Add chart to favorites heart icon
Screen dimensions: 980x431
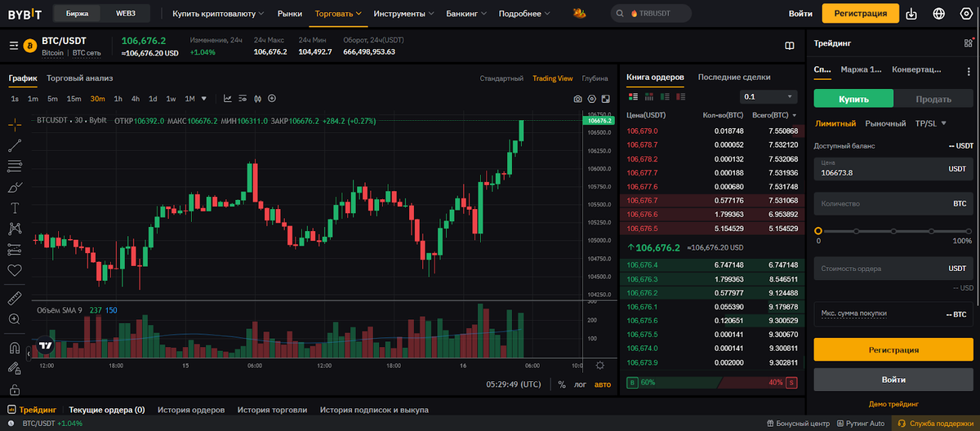[x=14, y=270]
